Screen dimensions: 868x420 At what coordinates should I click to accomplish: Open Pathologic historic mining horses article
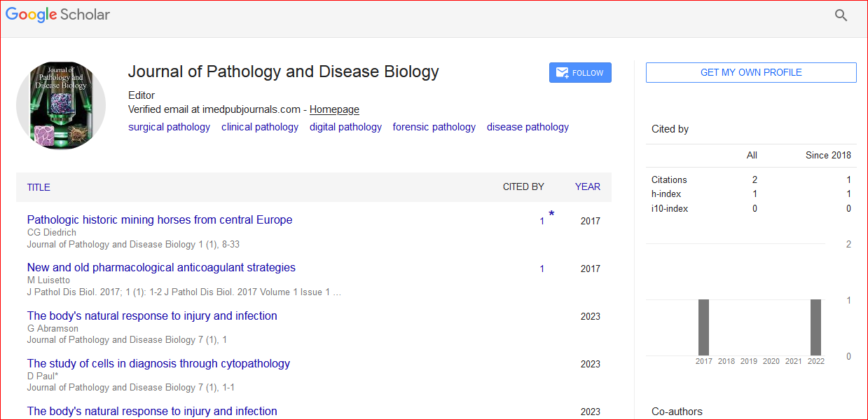point(160,220)
